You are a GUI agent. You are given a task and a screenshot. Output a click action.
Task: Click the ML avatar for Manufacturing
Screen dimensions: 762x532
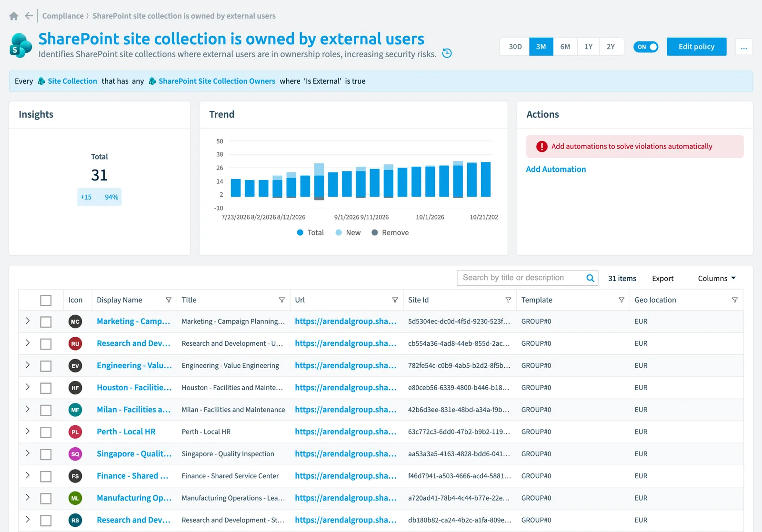(75, 499)
